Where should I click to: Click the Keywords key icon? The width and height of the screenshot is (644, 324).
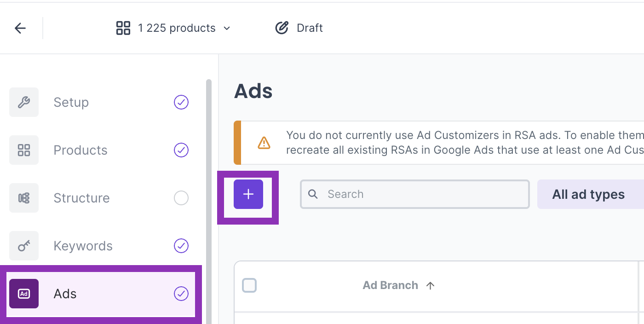24,246
